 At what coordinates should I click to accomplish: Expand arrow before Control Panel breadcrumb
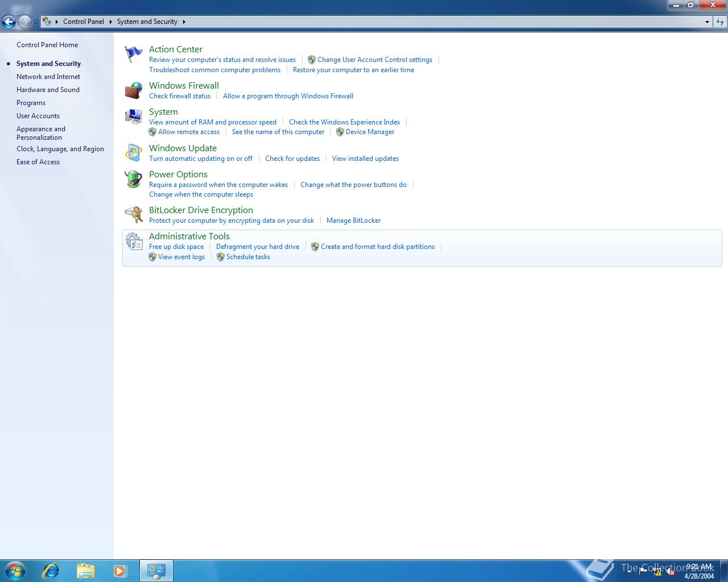tap(57, 22)
